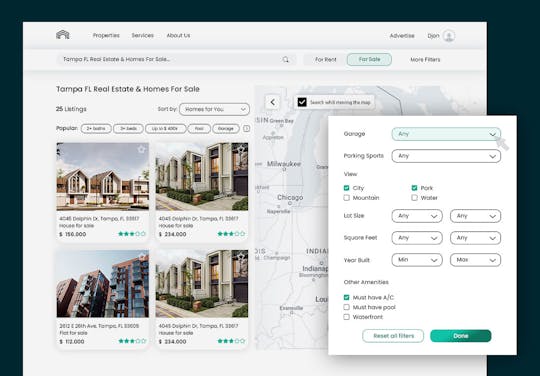Open Djon's user avatar icon

[x=449, y=35]
